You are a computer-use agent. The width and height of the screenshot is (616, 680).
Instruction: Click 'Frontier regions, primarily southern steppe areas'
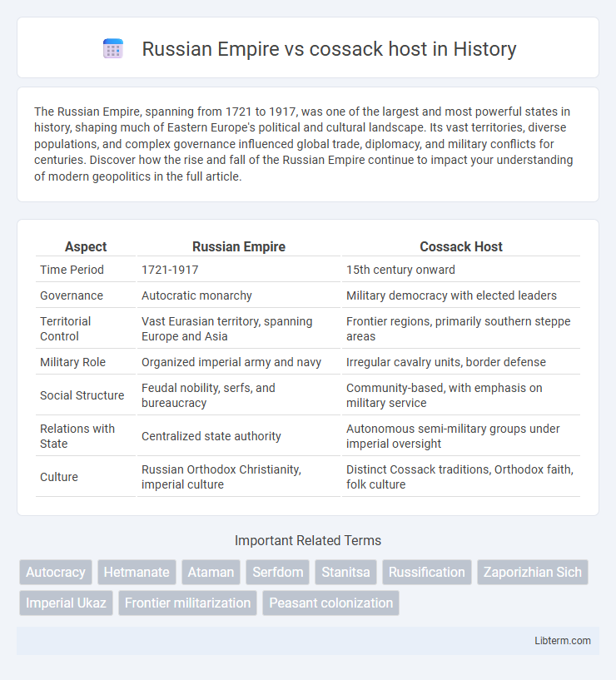459,329
